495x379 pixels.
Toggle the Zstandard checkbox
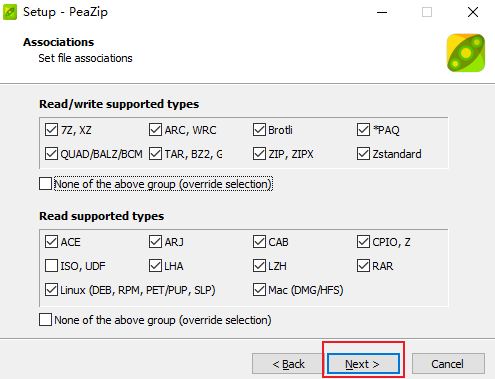(363, 154)
